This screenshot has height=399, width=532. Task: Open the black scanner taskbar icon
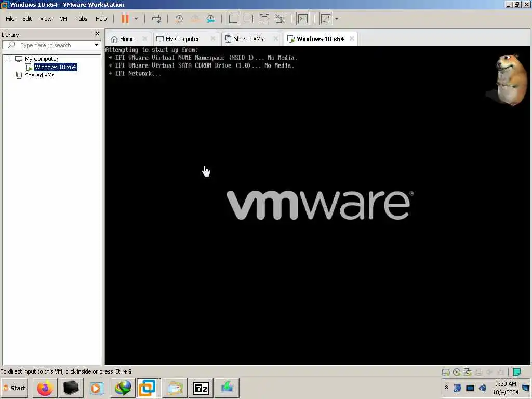tap(71, 388)
